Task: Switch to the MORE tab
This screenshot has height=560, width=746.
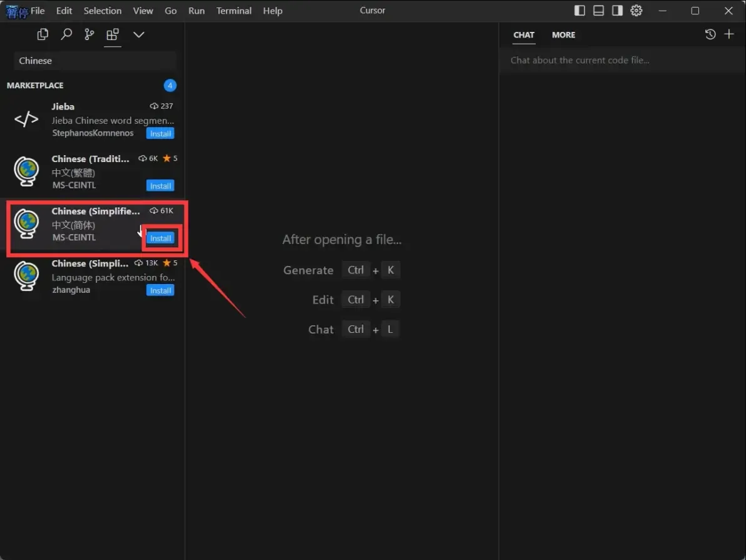Action: 563,35
